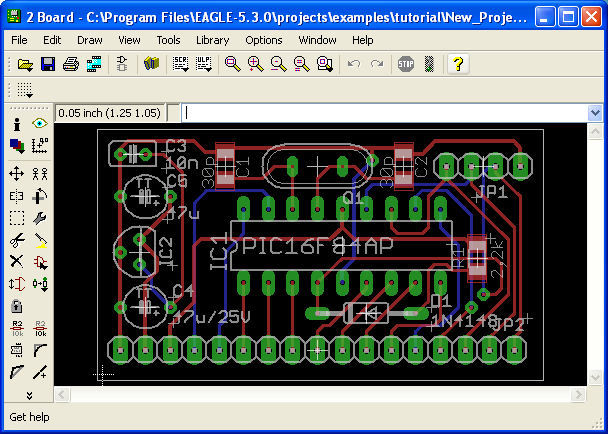Screen dimensions: 608x434
Task: Open the Display layers dropdown
Action: [x=17, y=146]
